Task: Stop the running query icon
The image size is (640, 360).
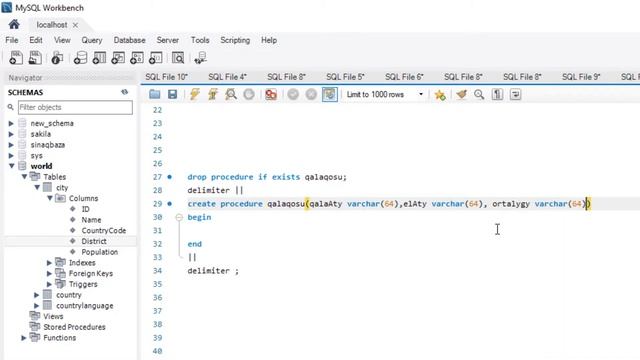Action: coord(249,94)
